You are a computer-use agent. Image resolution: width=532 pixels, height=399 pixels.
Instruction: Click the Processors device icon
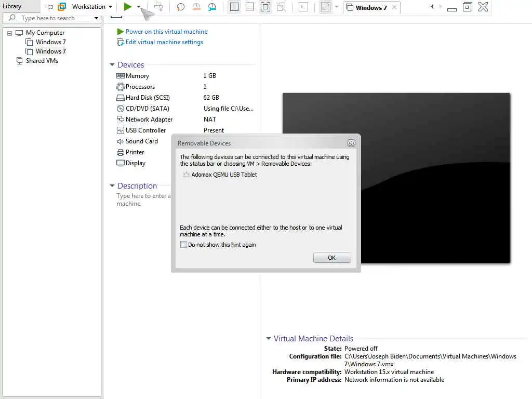120,87
